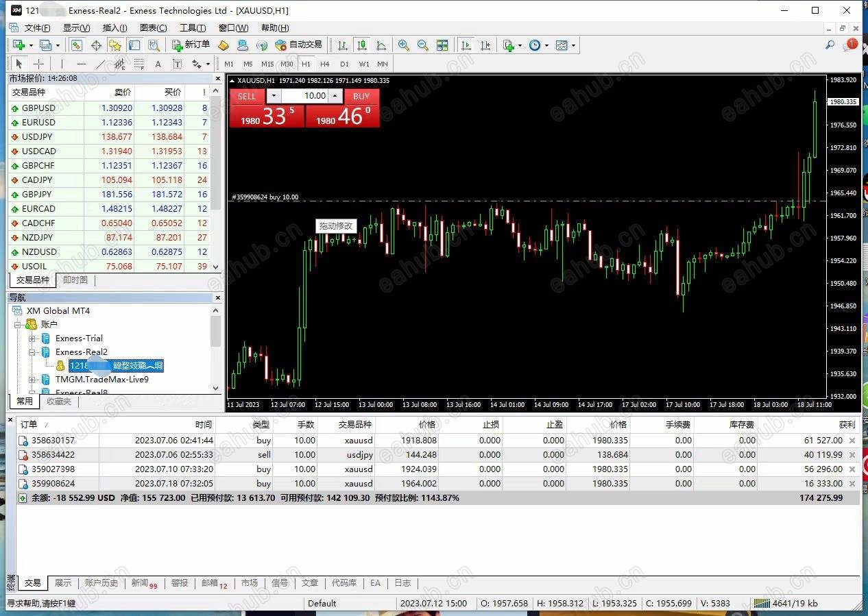Click the lot volume input field

pyautogui.click(x=305, y=96)
